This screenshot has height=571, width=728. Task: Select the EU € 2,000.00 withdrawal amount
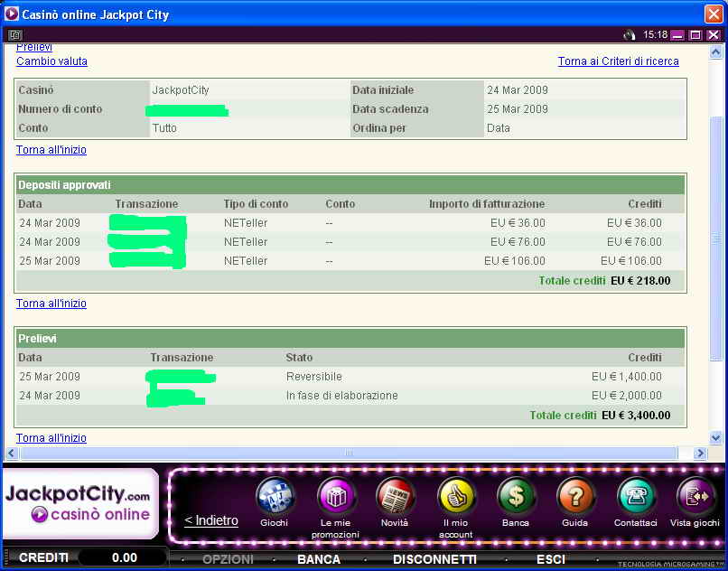(x=626, y=396)
